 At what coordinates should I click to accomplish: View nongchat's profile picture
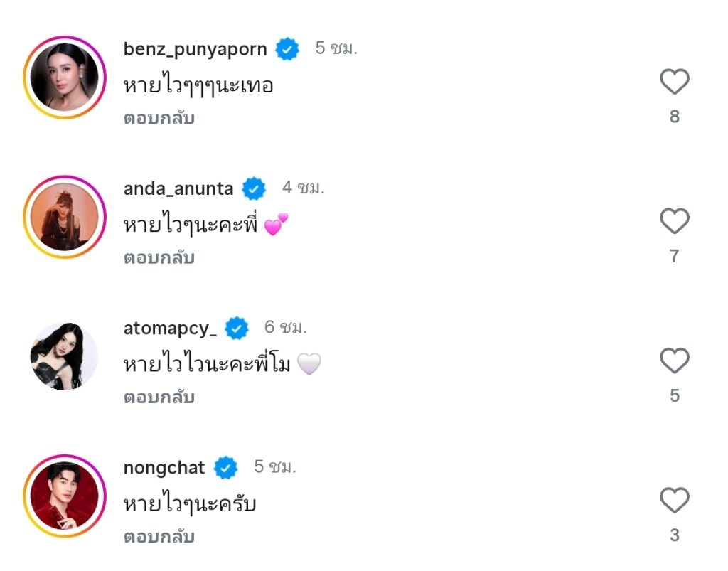coord(64,496)
